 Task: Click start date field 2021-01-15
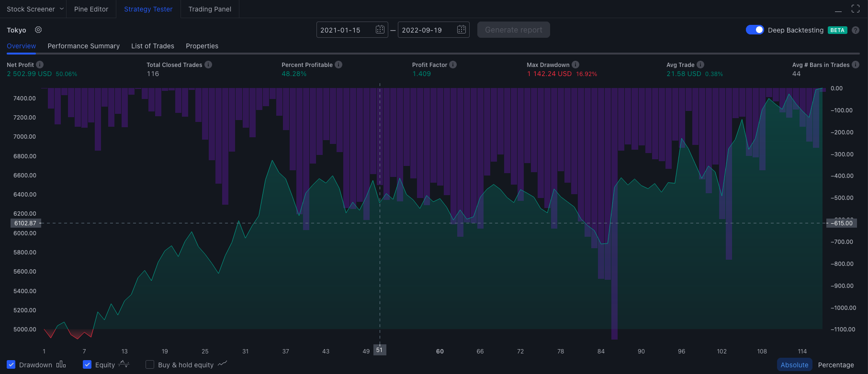(x=346, y=30)
